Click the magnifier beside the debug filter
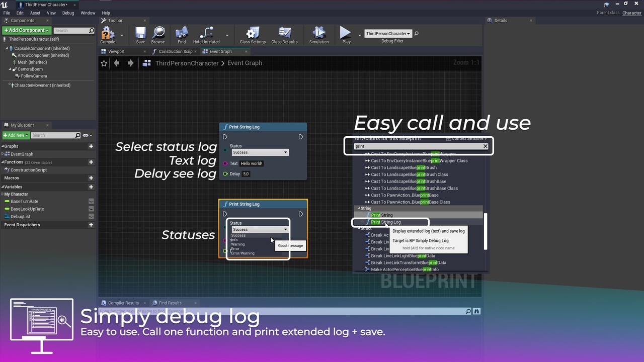This screenshot has width=644, height=362. tap(417, 34)
